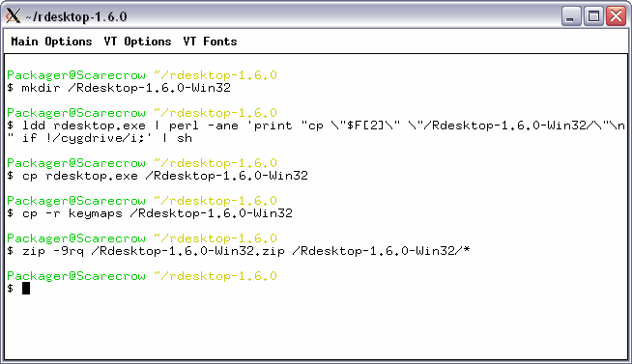Click the last Packager@Scarecrow prompt line

142,276
